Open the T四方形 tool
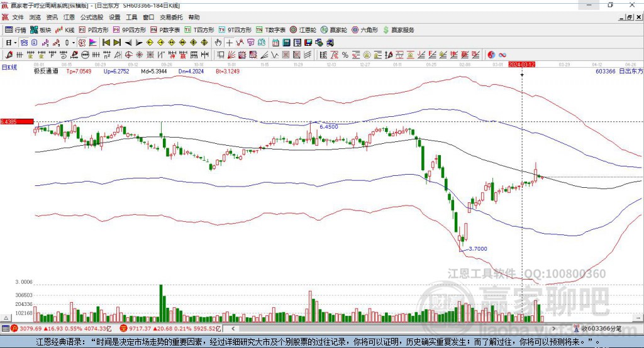 coord(199,30)
